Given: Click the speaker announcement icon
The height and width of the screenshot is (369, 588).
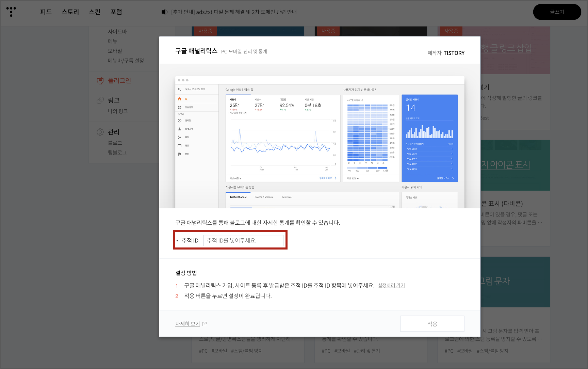Looking at the screenshot, I should point(164,12).
